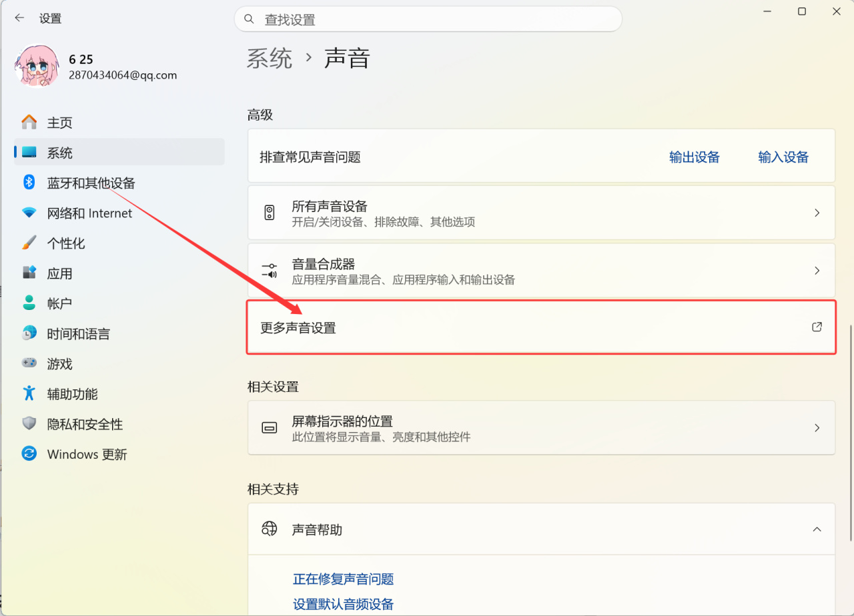Image resolution: width=854 pixels, height=616 pixels.
Task: Select 网络和 Internet in sidebar
Action: [x=89, y=213]
